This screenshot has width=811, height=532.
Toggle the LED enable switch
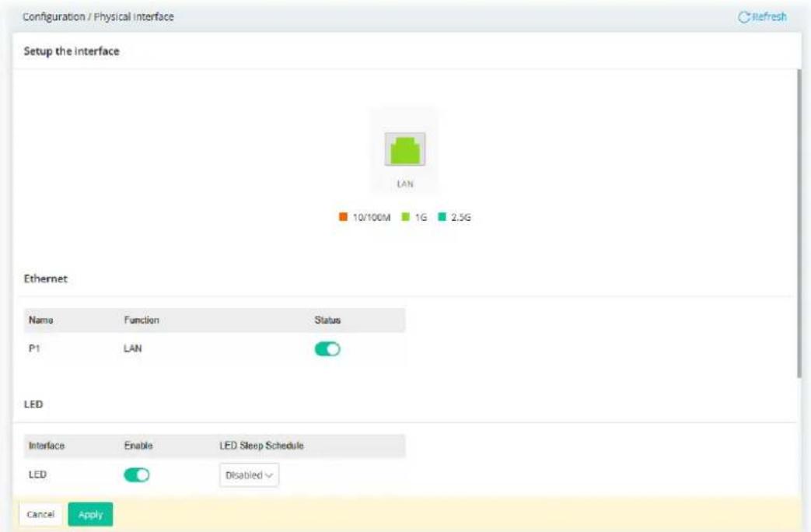[137, 474]
